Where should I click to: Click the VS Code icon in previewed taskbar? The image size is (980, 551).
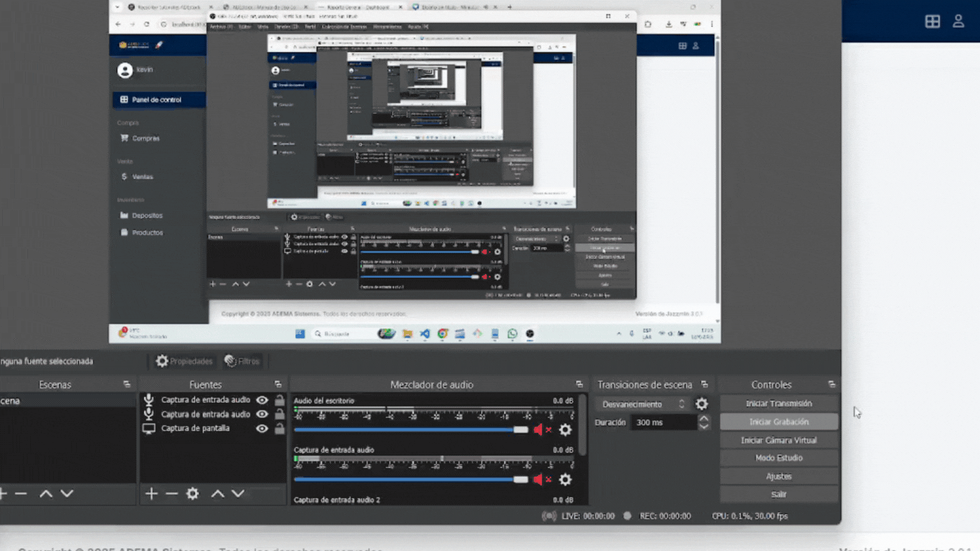tap(425, 334)
